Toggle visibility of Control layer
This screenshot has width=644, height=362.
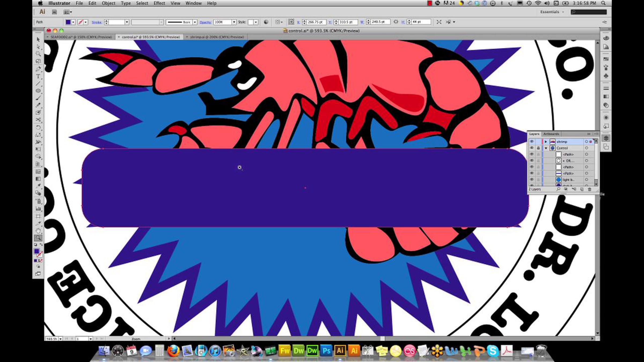coord(532,148)
